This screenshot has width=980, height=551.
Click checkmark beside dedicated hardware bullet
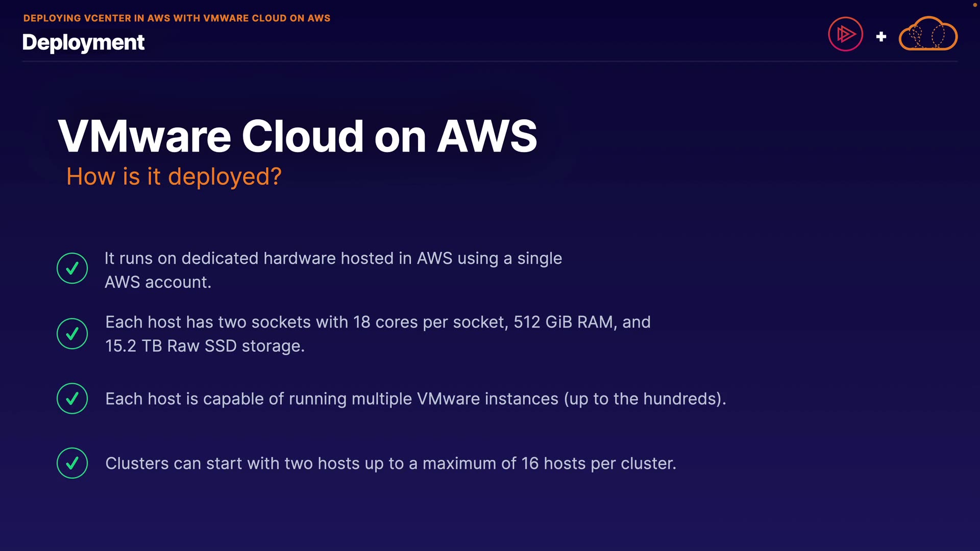click(x=72, y=268)
